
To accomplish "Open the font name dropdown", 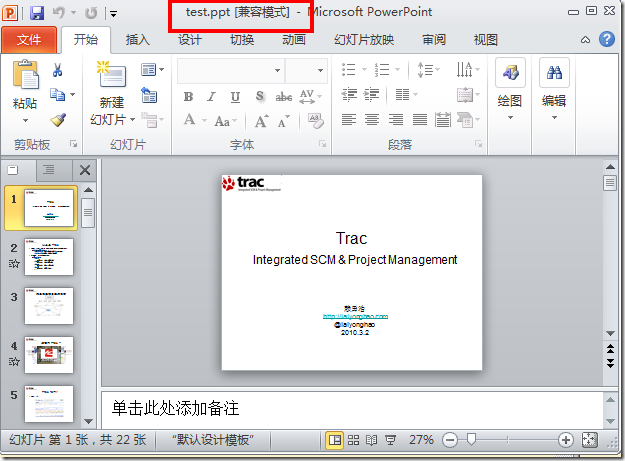I will tap(277, 71).
